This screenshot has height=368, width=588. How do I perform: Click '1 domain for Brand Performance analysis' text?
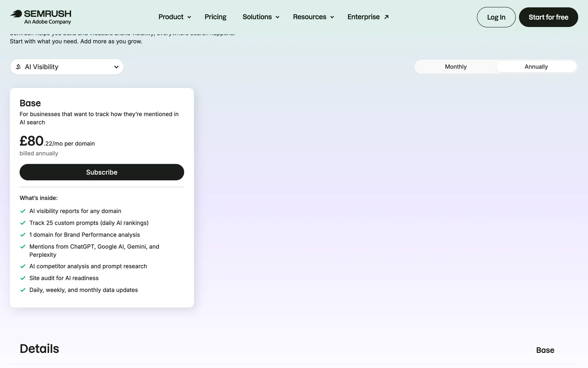pos(85,235)
